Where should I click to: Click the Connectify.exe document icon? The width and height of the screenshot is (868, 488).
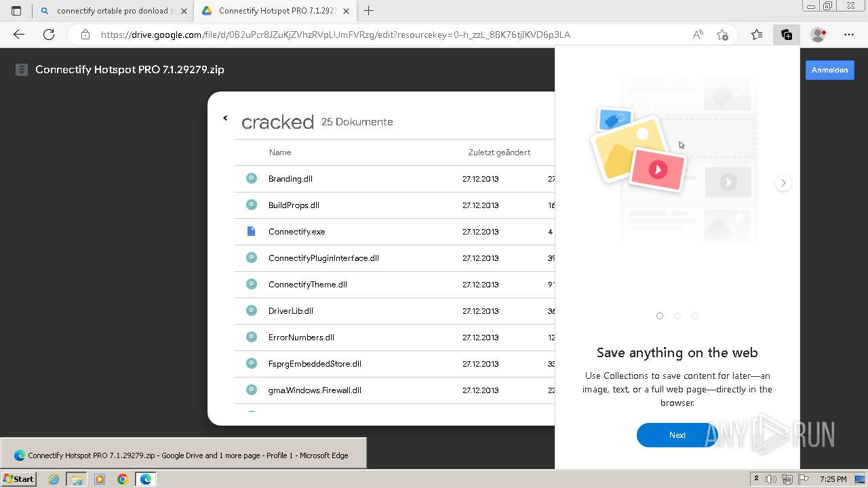tap(252, 231)
